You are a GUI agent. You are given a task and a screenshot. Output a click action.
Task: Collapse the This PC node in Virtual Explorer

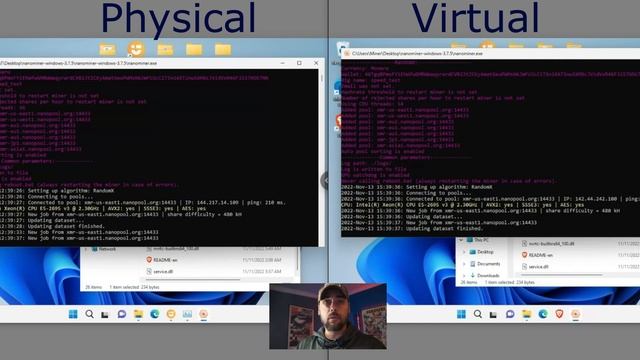click(x=461, y=240)
